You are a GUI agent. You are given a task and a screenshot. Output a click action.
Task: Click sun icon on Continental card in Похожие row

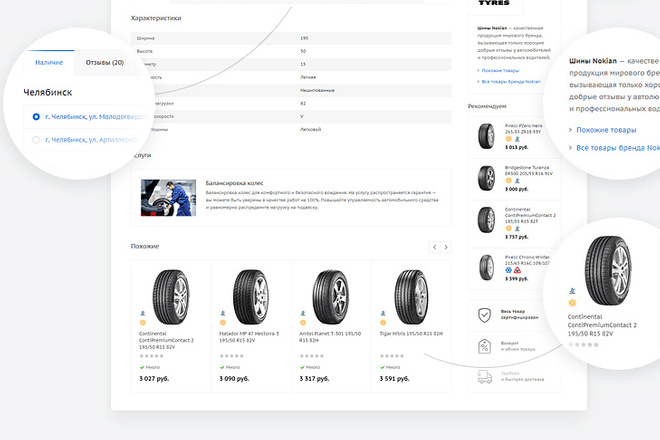[x=143, y=323]
